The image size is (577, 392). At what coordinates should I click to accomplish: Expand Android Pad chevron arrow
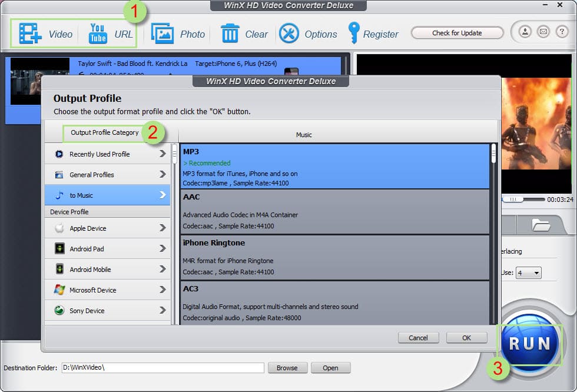click(x=163, y=248)
